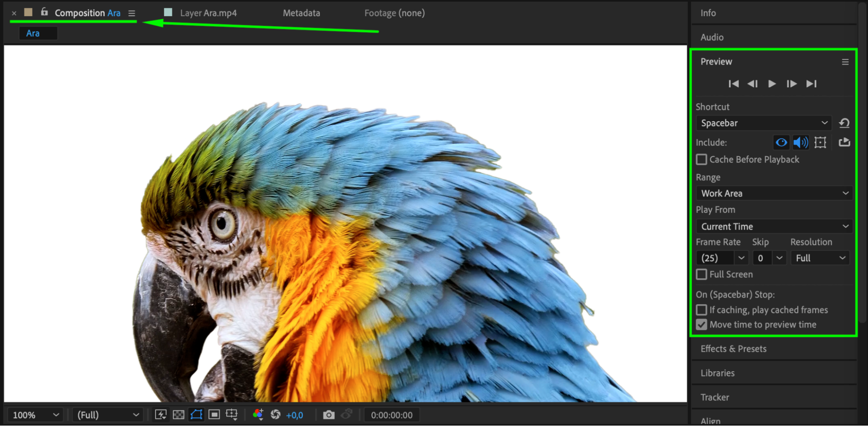The image size is (868, 426).
Task: Enable Cache Before Playback checkbox
Action: click(702, 160)
